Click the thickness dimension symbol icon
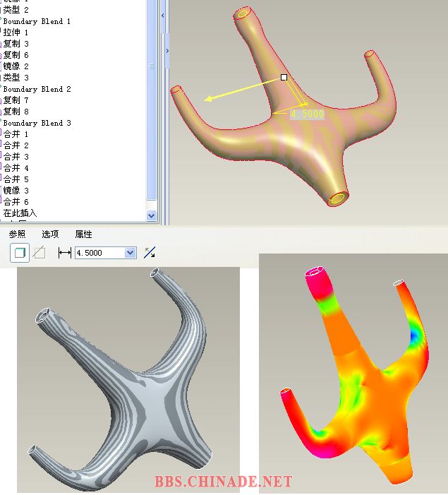The height and width of the screenshot is (495, 448). tap(65, 253)
